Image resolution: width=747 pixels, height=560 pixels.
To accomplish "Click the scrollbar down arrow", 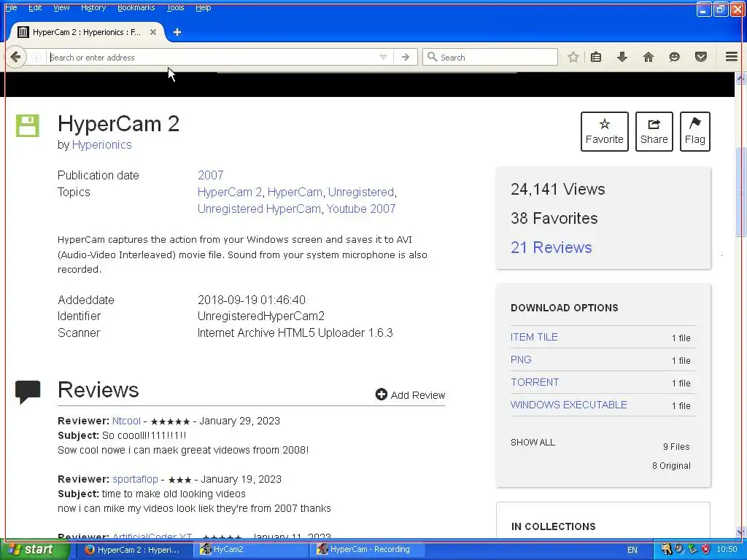I will click(x=740, y=532).
